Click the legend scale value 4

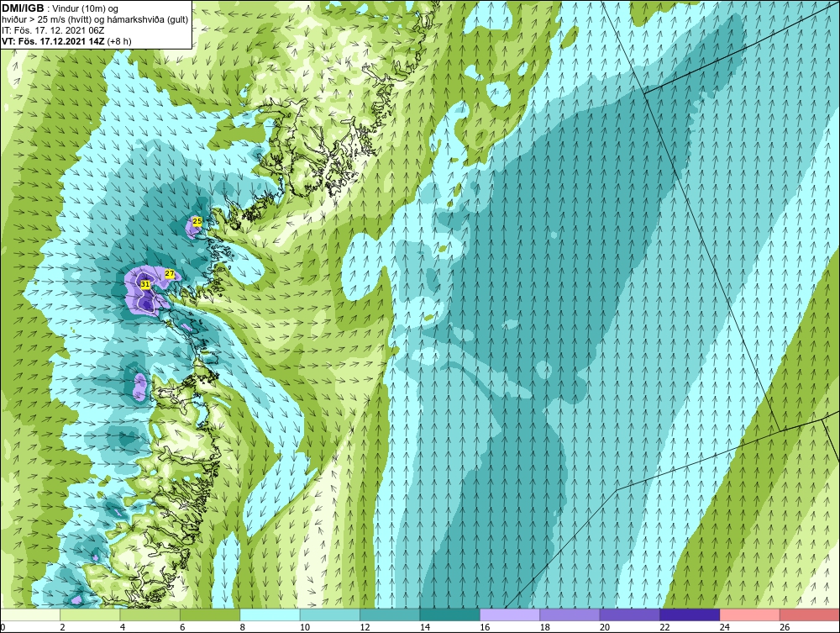click(123, 627)
